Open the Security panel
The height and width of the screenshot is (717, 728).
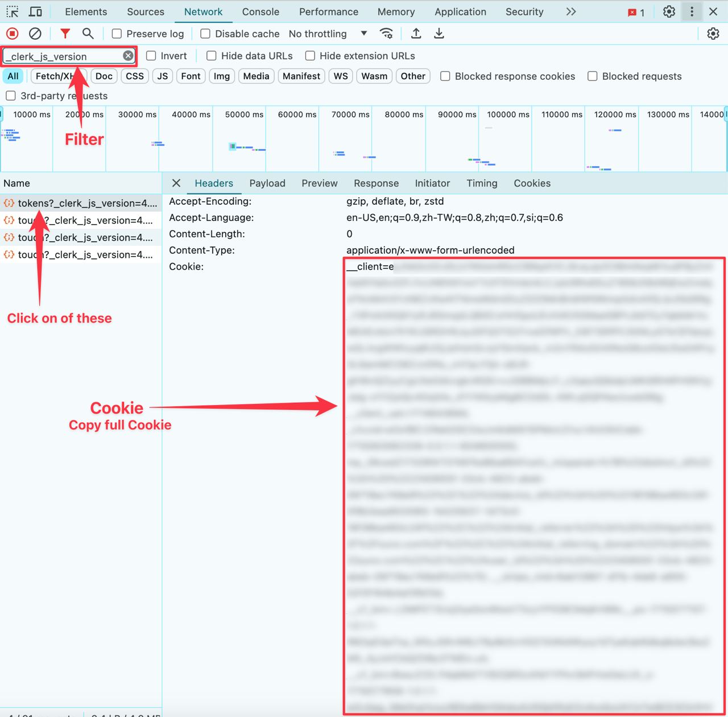[x=524, y=11]
